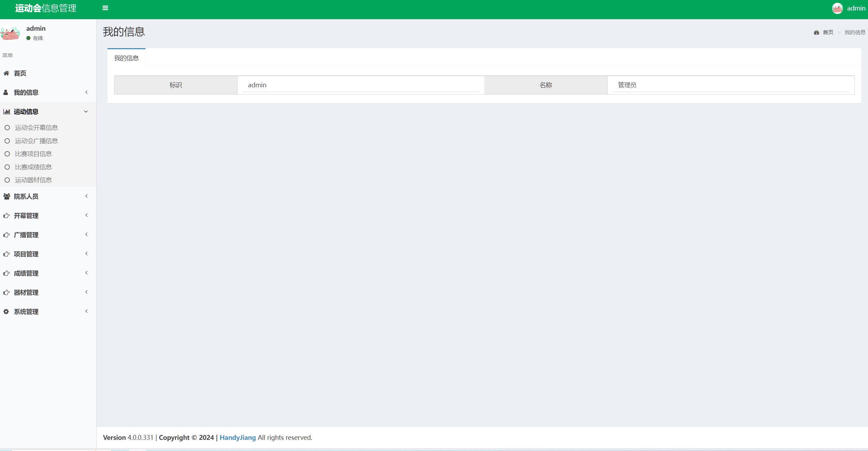Open 首页 from the breadcrumb trail

(828, 32)
